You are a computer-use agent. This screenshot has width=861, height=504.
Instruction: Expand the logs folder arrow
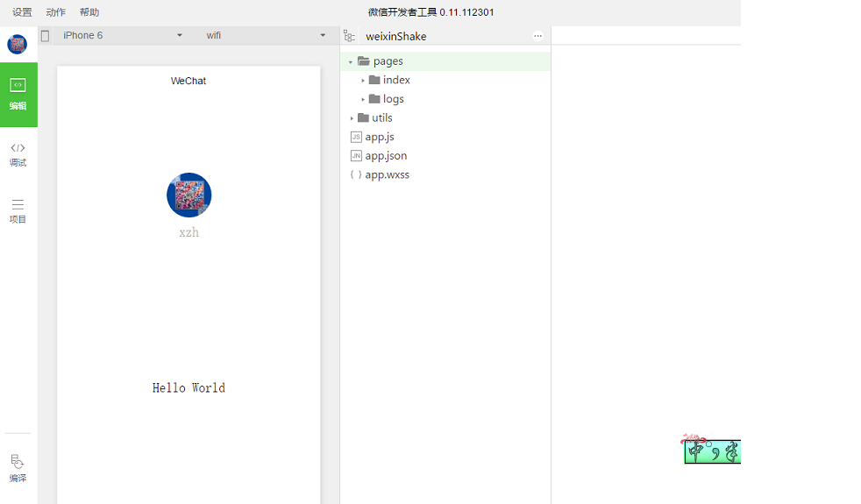tap(363, 99)
